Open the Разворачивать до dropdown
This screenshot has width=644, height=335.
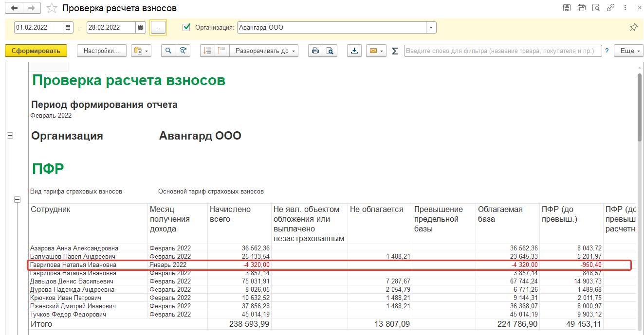tap(265, 51)
